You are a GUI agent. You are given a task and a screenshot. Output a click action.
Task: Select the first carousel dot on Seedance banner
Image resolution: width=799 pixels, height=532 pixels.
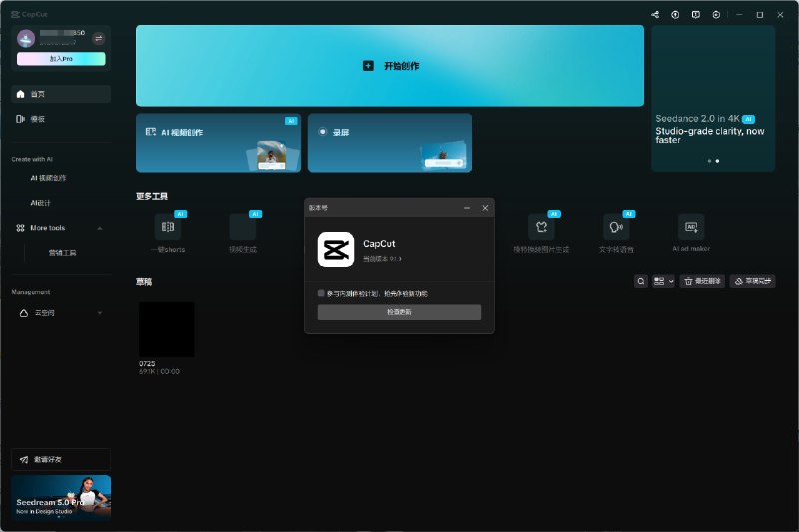click(709, 161)
